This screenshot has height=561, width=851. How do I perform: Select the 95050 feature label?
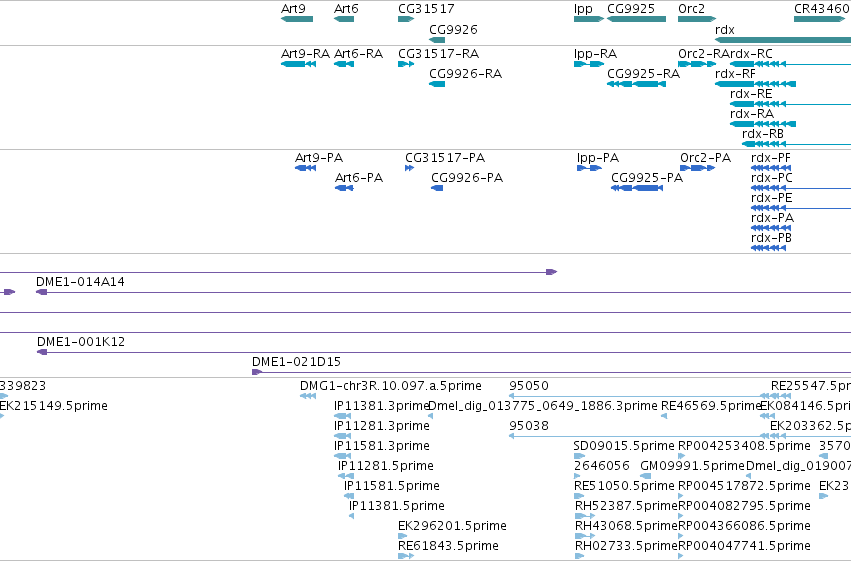point(529,386)
